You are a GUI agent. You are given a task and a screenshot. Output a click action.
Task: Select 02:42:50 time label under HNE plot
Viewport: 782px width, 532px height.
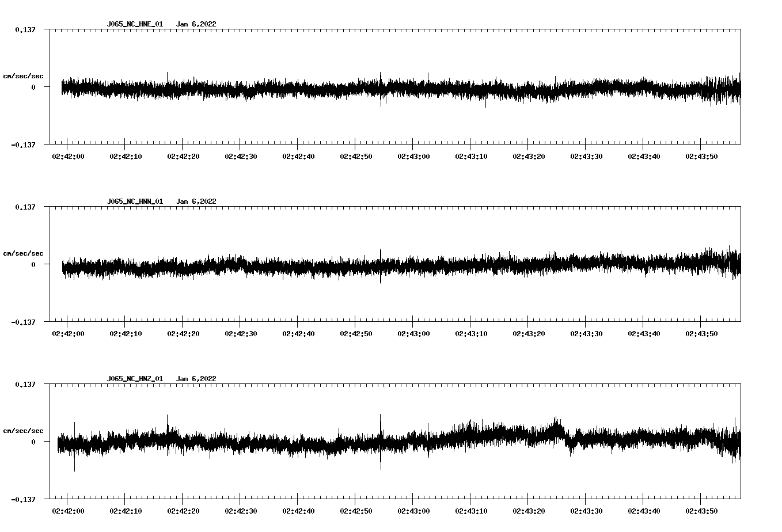click(356, 157)
